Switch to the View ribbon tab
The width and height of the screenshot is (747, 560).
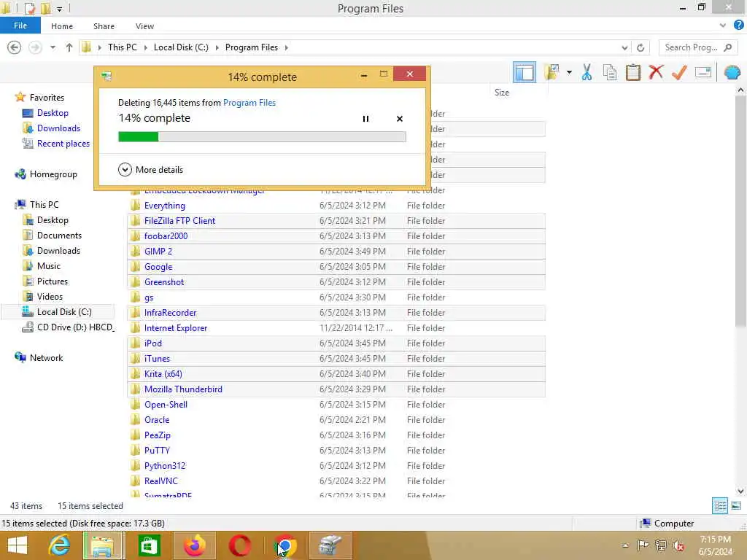[x=144, y=26]
